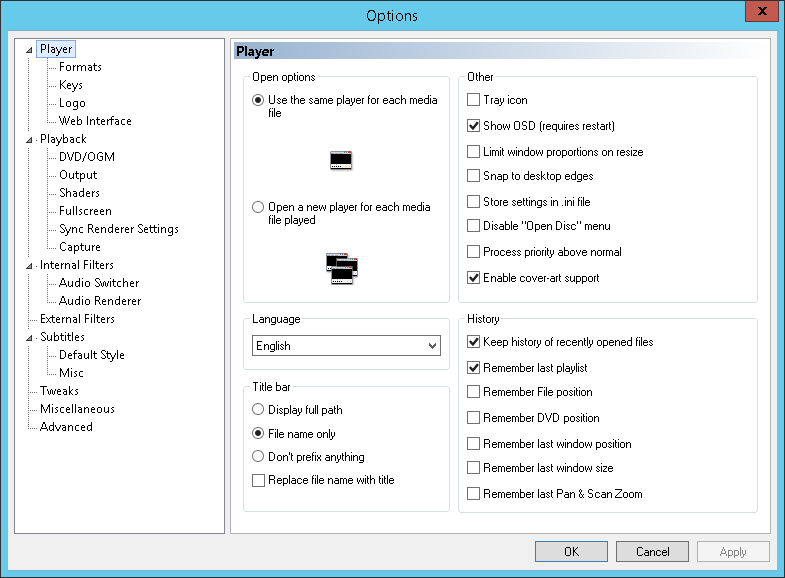
Task: Select Open a new player radio button
Action: [259, 207]
